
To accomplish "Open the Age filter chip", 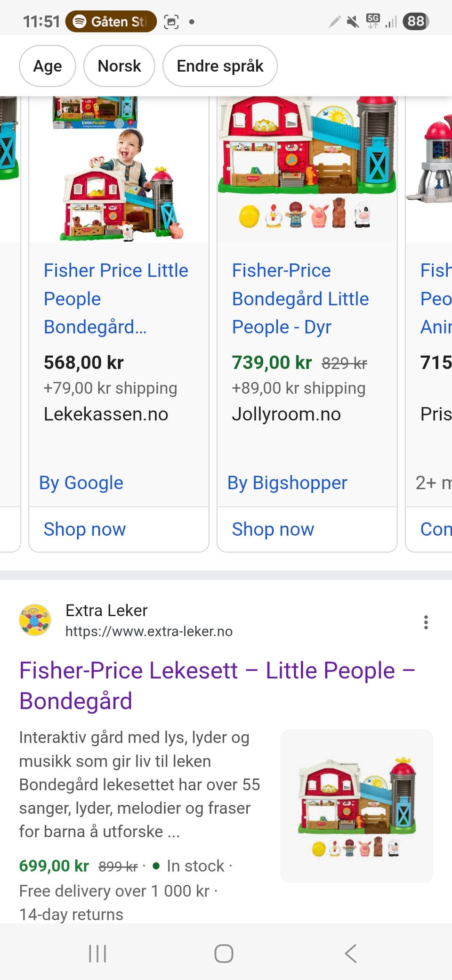I will click(47, 66).
